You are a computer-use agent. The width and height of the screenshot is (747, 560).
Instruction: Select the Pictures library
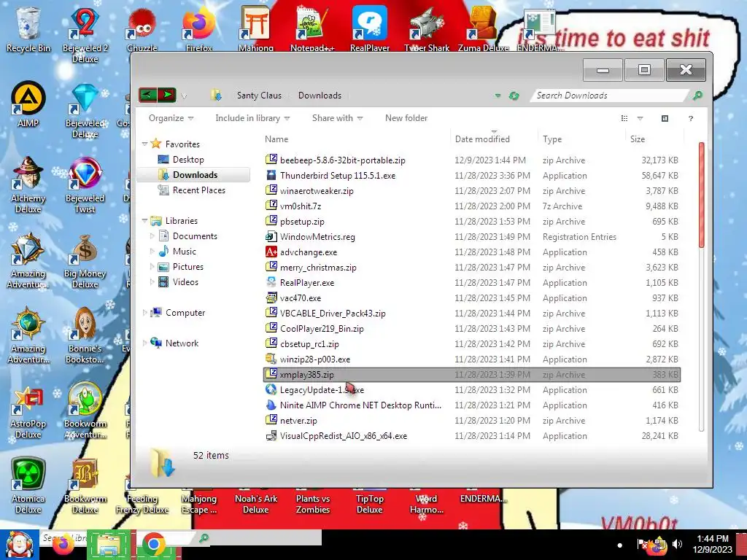pos(188,267)
